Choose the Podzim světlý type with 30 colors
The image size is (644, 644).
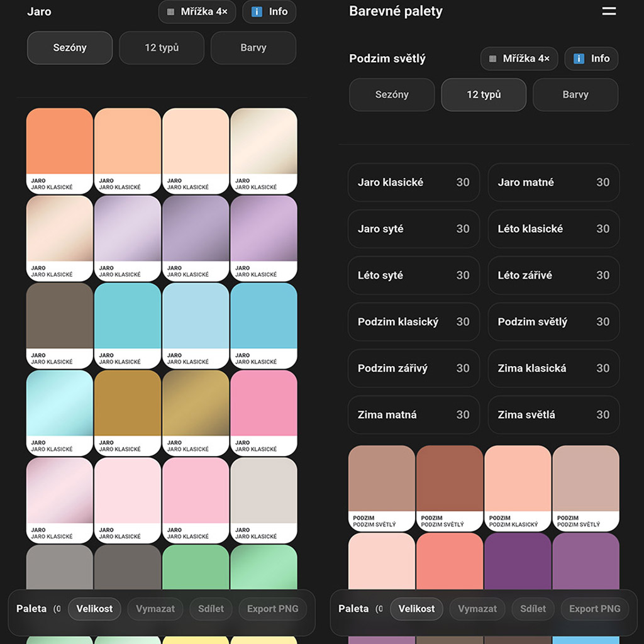click(553, 322)
